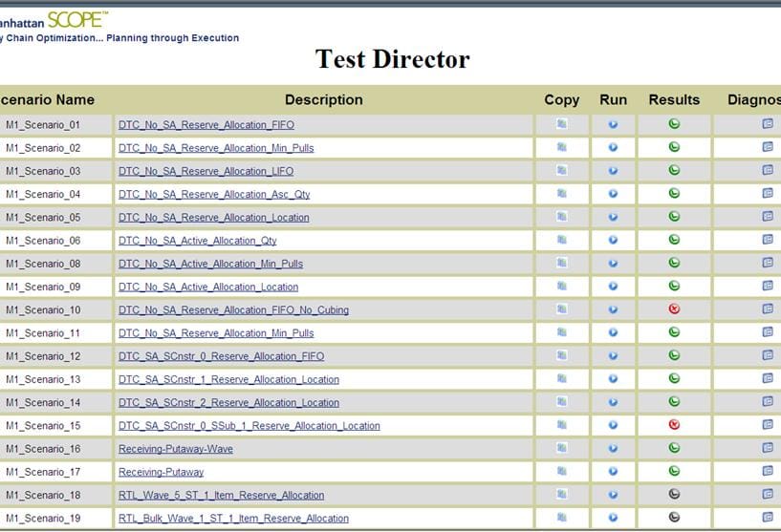Open diagnostics icon in M1_Scenario_05 row
The height and width of the screenshot is (532, 781).
click(x=768, y=216)
